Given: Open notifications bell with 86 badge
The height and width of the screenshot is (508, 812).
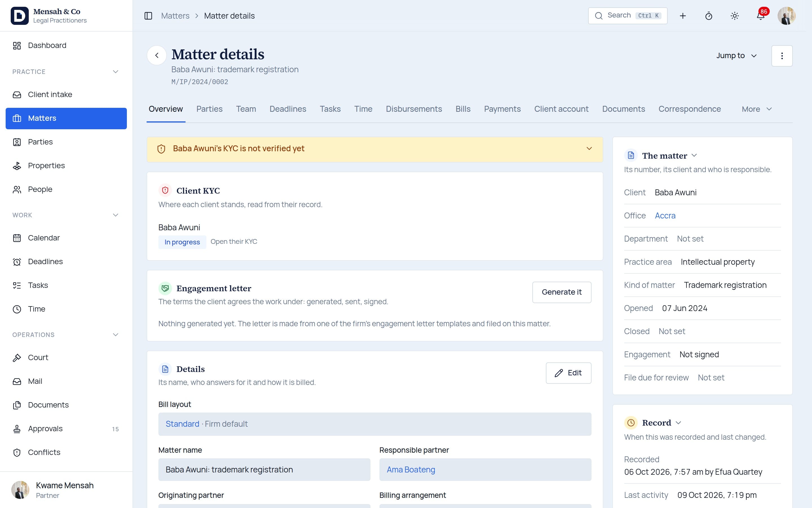Looking at the screenshot, I should [760, 16].
